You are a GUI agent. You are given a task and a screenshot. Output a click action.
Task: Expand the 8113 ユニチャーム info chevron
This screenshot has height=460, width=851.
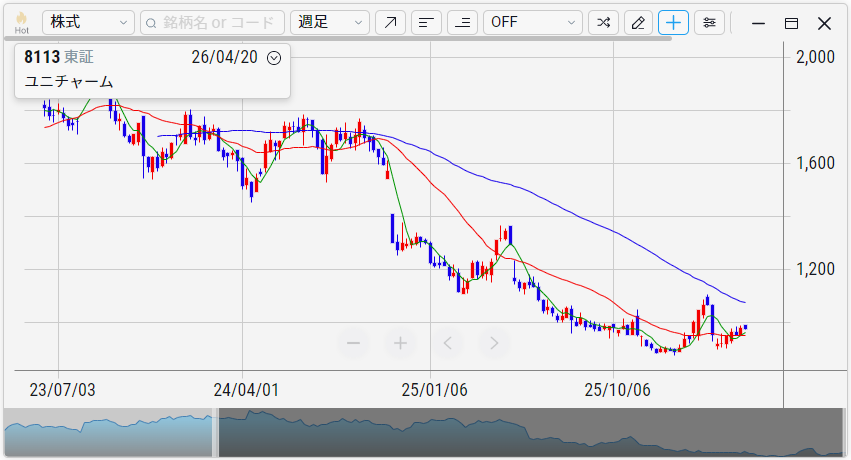[x=274, y=58]
